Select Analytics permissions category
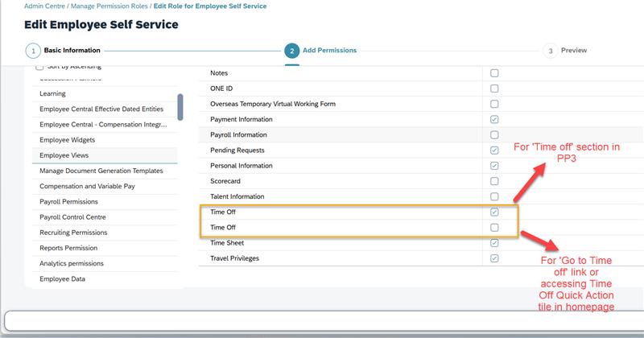 [x=105, y=263]
